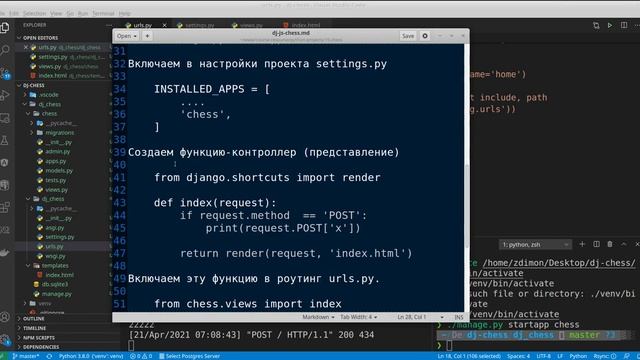Open the Explorer view in the activity bar
Viewport: 640px width, 360px height.
click(5, 28)
